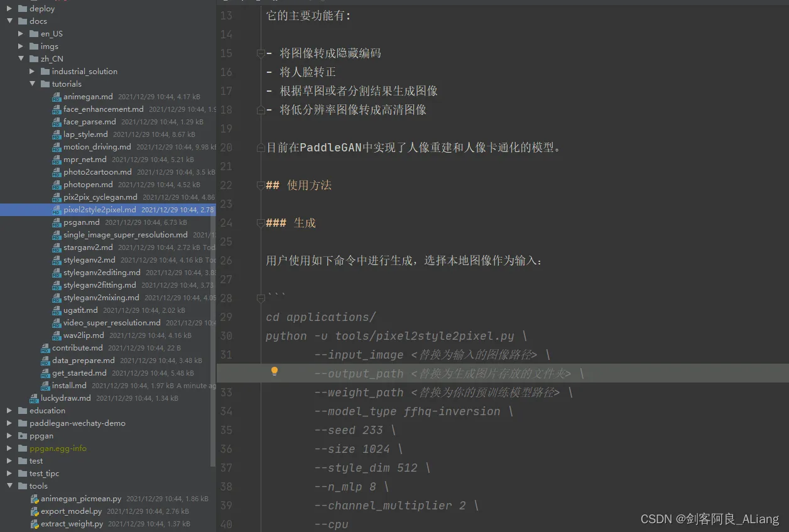Image resolution: width=789 pixels, height=532 pixels.
Task: Click the '将人脸转正' list item text
Action: click(x=308, y=72)
